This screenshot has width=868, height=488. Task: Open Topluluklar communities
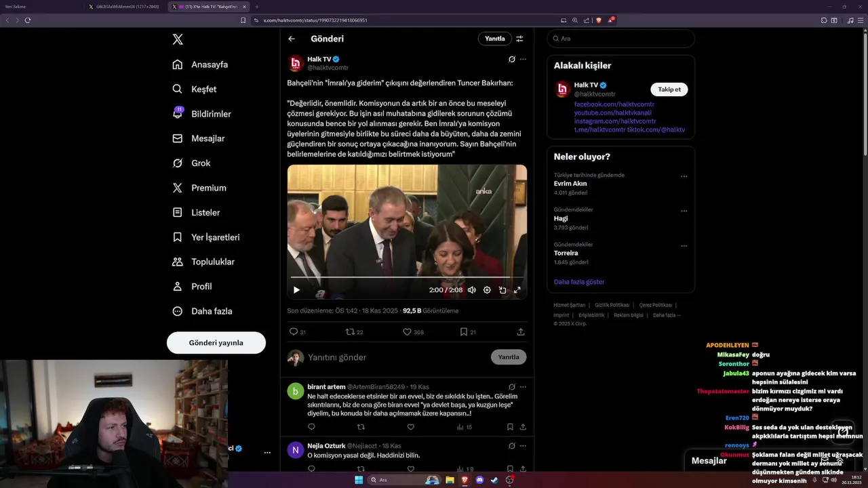click(x=203, y=262)
